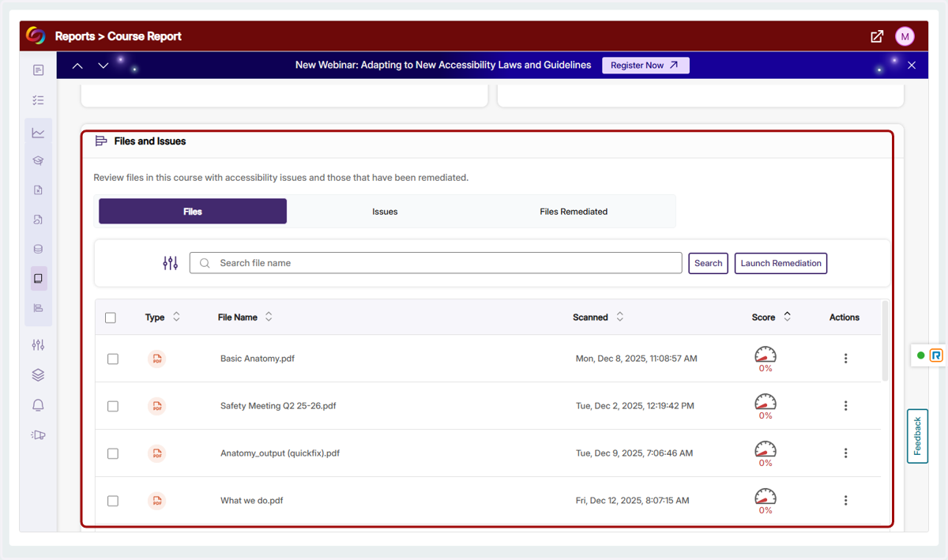Image resolution: width=948 pixels, height=560 pixels.
Task: Open actions menu for Safety Meeting Q2 25-26.pdf
Action: click(x=845, y=406)
